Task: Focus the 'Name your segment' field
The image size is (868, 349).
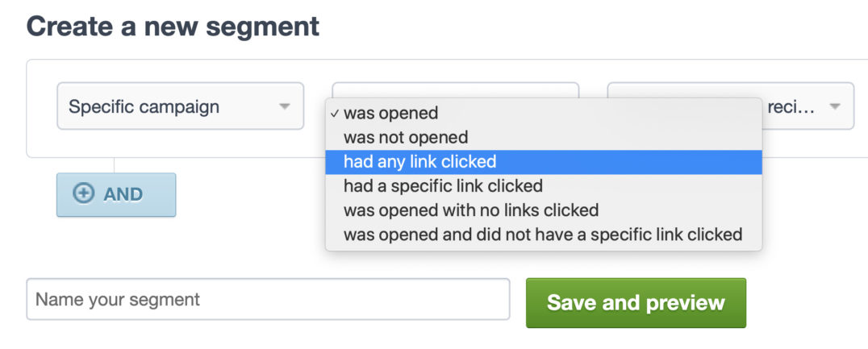Action: pyautogui.click(x=268, y=300)
